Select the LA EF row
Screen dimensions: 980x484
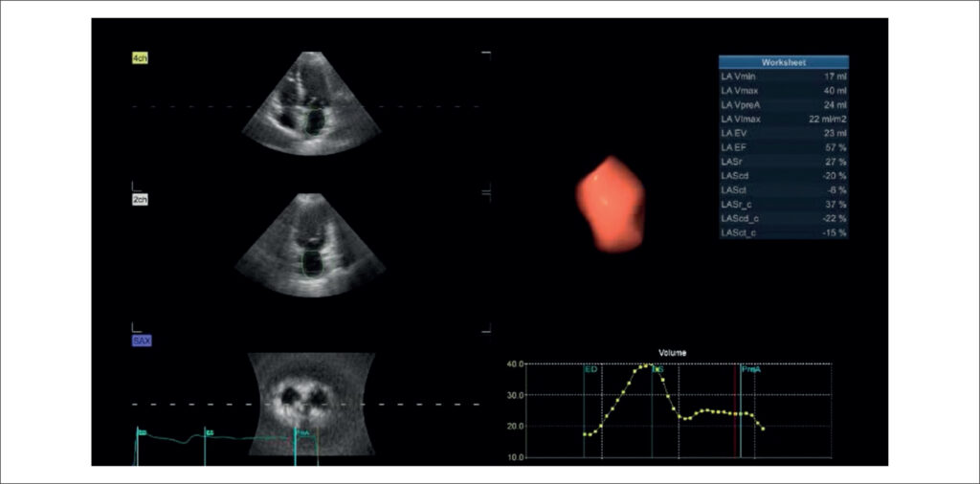tap(784, 147)
